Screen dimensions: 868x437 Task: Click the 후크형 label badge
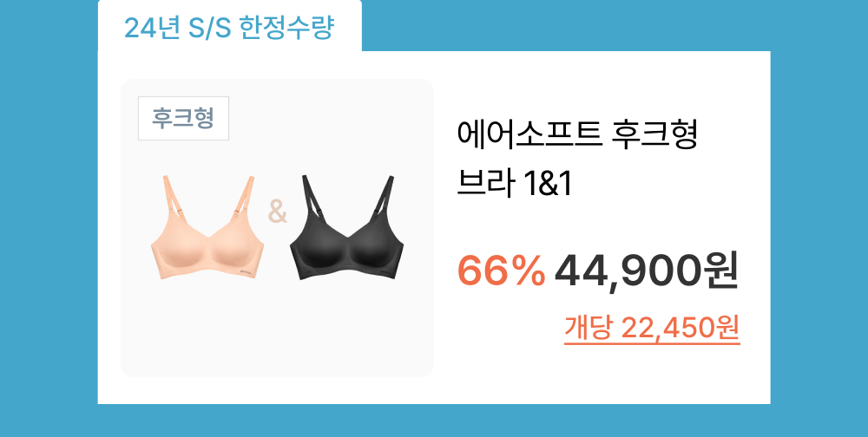[x=183, y=119]
